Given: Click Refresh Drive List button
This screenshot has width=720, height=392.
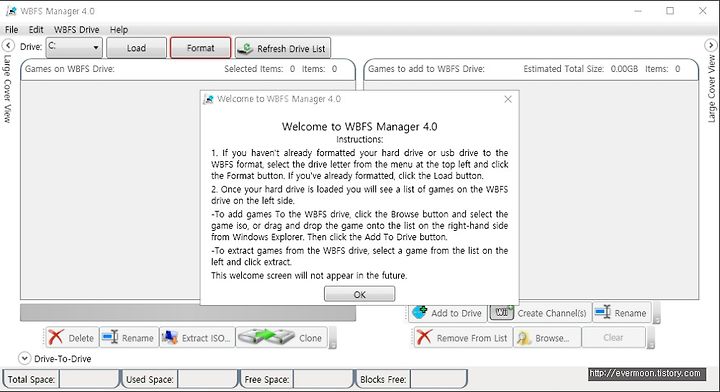Looking at the screenshot, I should [282, 48].
